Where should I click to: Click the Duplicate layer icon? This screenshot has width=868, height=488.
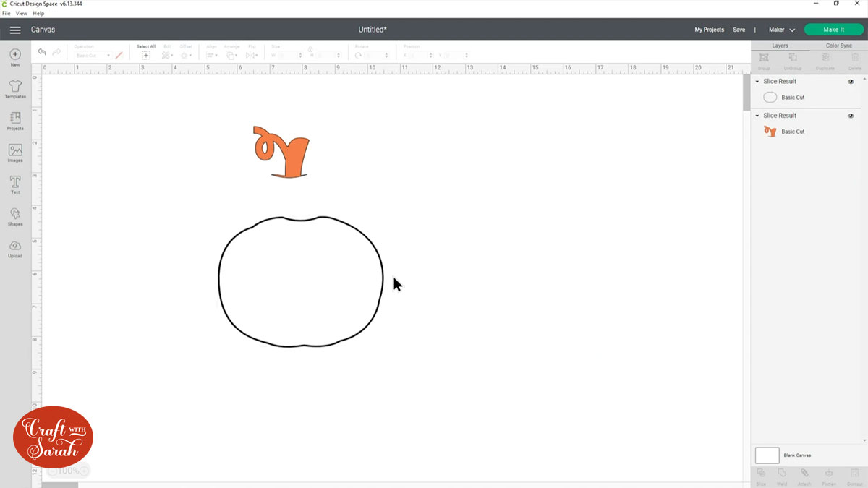pos(825,57)
